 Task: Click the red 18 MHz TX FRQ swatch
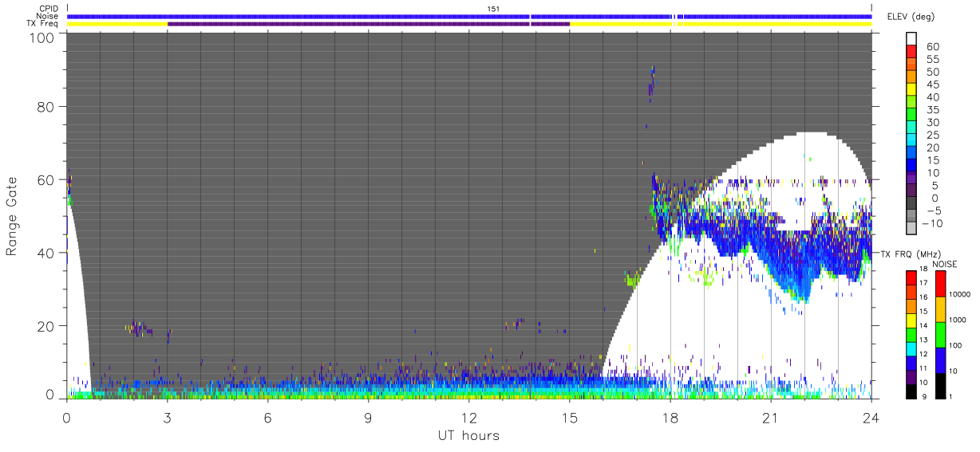pos(912,277)
